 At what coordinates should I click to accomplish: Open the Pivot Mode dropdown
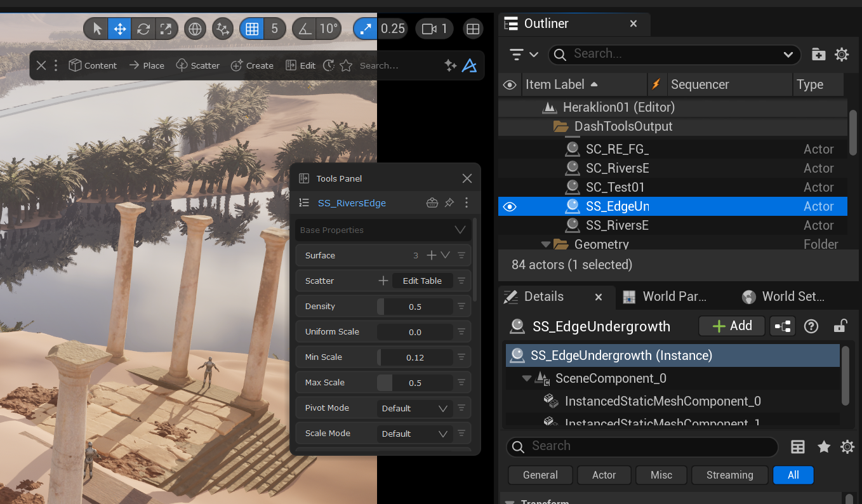point(415,408)
